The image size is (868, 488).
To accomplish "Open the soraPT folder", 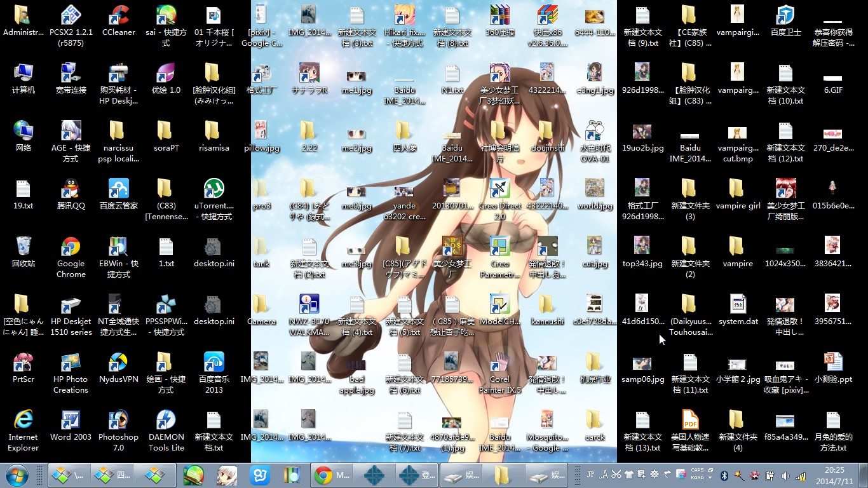I will click(166, 130).
